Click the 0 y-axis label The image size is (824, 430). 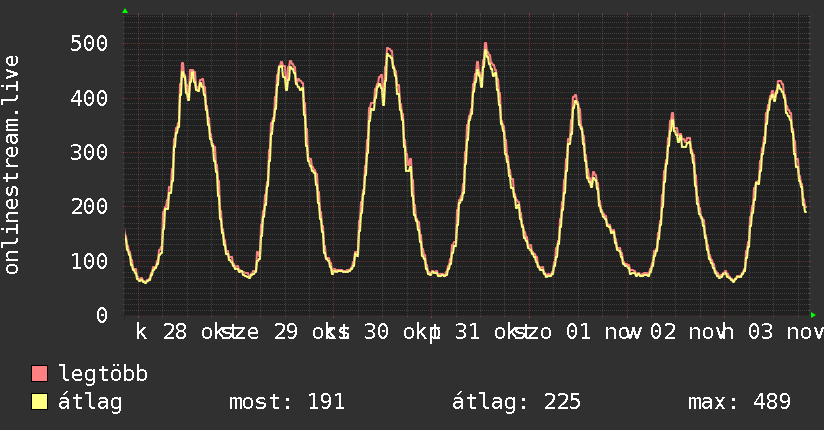[102, 315]
